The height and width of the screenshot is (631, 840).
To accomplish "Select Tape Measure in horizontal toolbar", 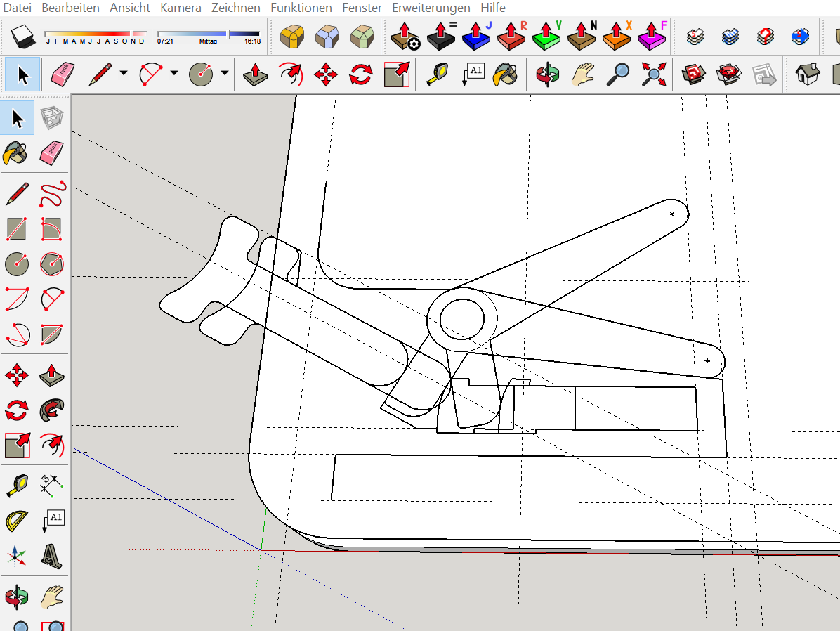I will [438, 74].
